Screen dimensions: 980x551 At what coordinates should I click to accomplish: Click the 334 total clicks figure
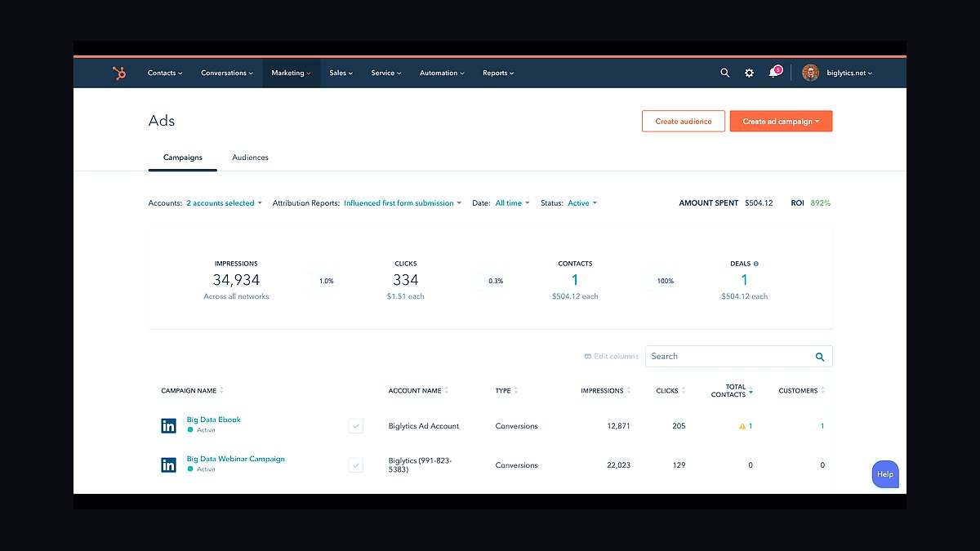point(405,280)
